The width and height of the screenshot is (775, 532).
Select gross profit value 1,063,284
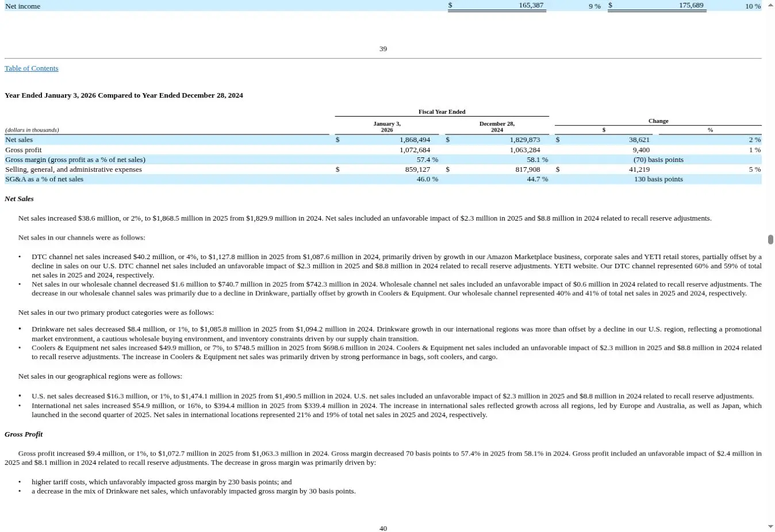click(x=524, y=150)
